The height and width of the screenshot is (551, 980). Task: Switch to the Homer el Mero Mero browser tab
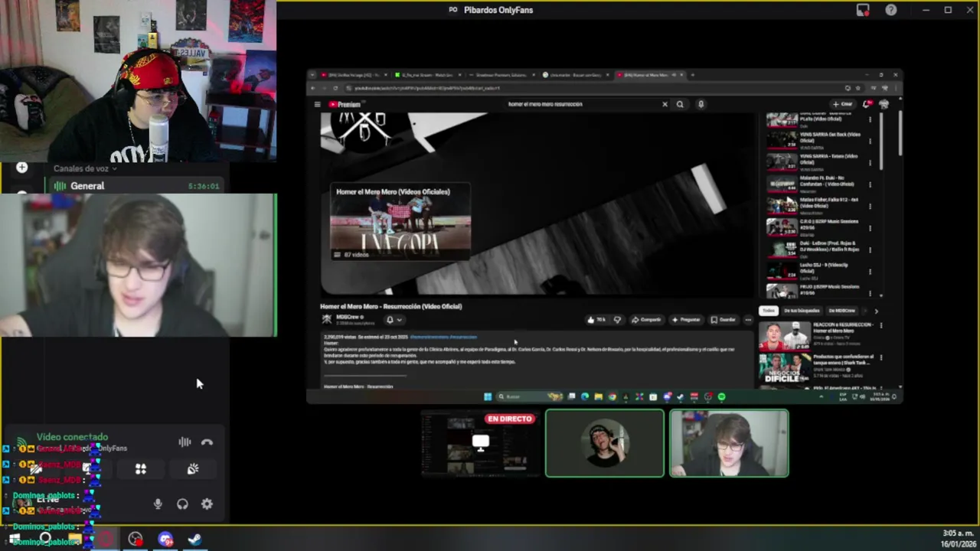click(x=650, y=75)
